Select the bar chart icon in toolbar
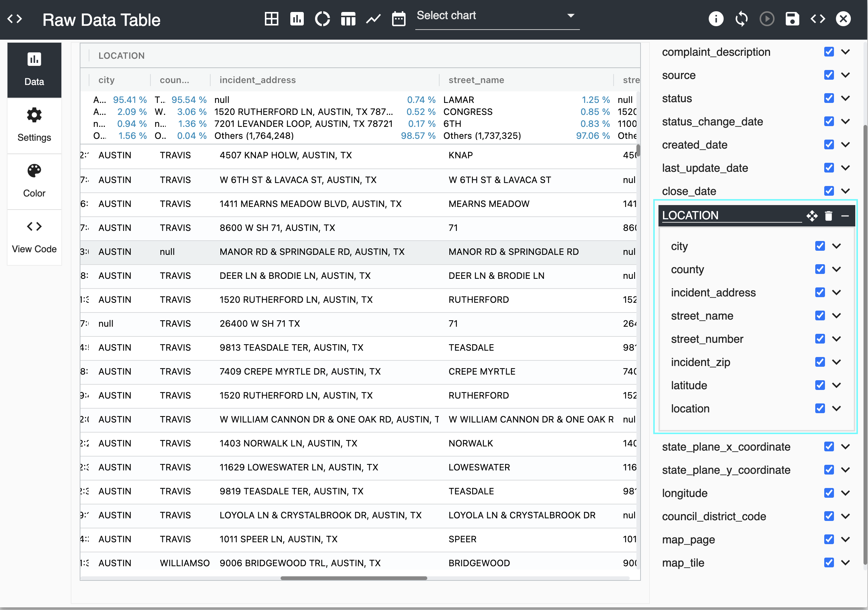Image resolution: width=868 pixels, height=610 pixels. coord(297,19)
